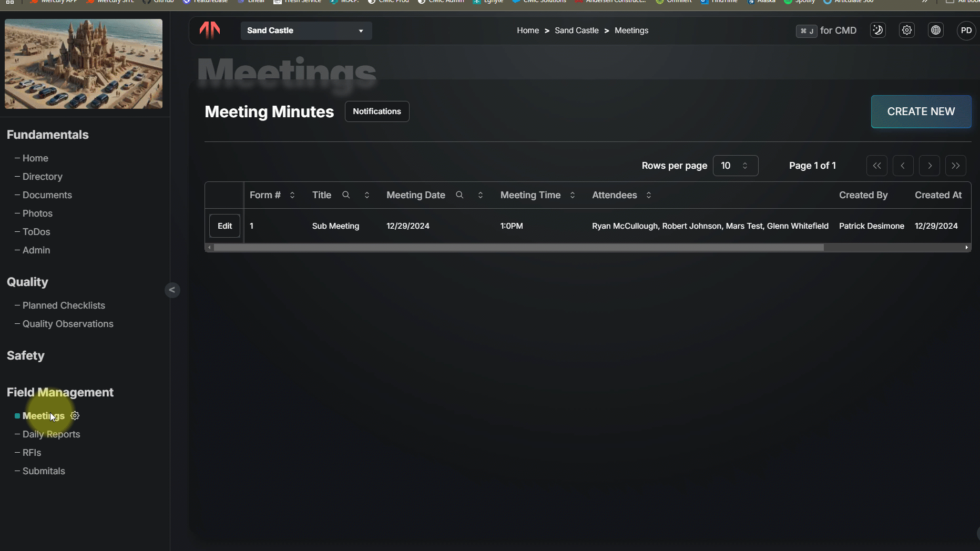Go to the last page arrow
This screenshot has height=551, width=980.
click(x=955, y=166)
